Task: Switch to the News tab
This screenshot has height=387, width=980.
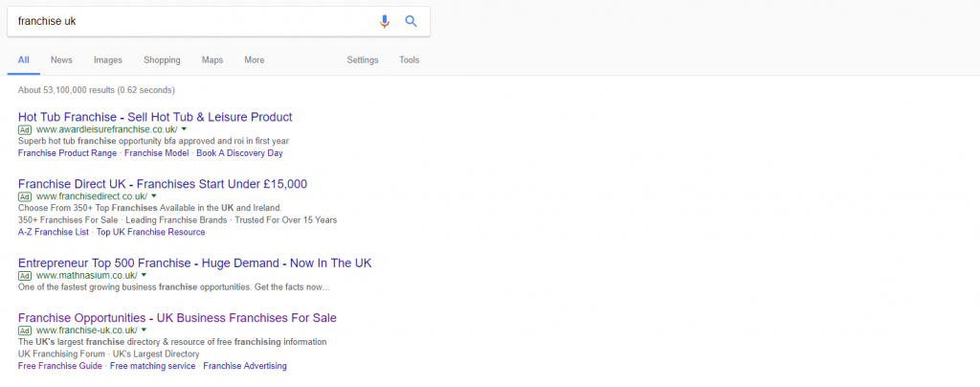Action: (x=61, y=60)
